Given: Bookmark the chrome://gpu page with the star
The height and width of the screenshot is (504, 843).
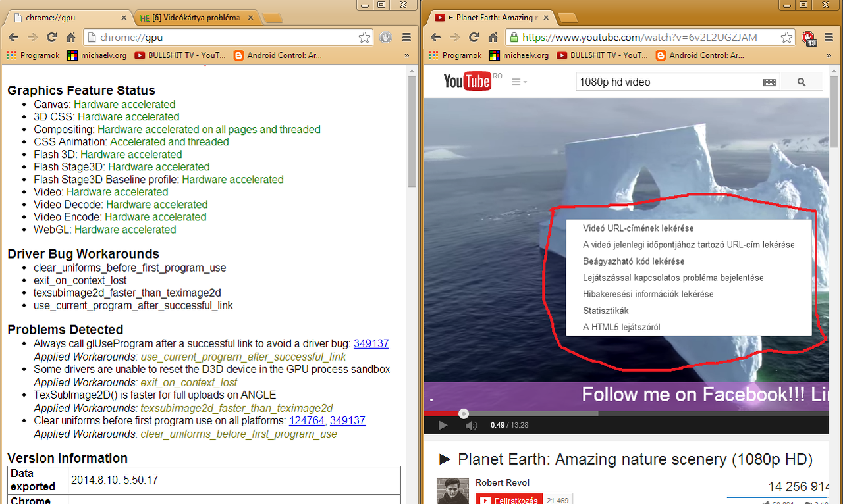Looking at the screenshot, I should (x=364, y=38).
